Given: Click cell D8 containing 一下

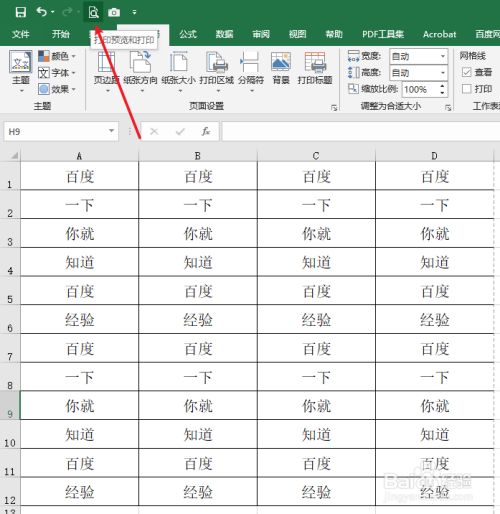Looking at the screenshot, I should (434, 377).
